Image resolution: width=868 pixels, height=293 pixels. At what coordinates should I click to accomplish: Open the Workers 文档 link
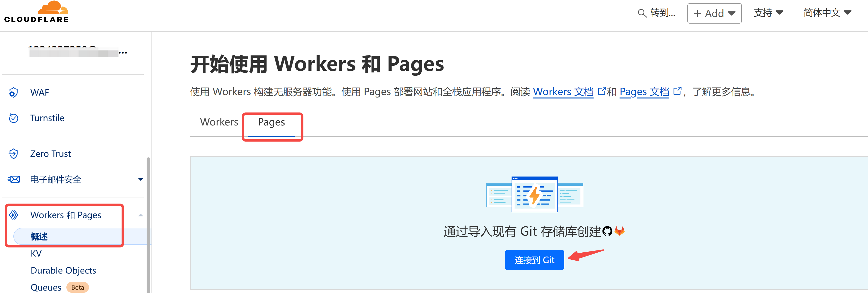click(x=563, y=92)
